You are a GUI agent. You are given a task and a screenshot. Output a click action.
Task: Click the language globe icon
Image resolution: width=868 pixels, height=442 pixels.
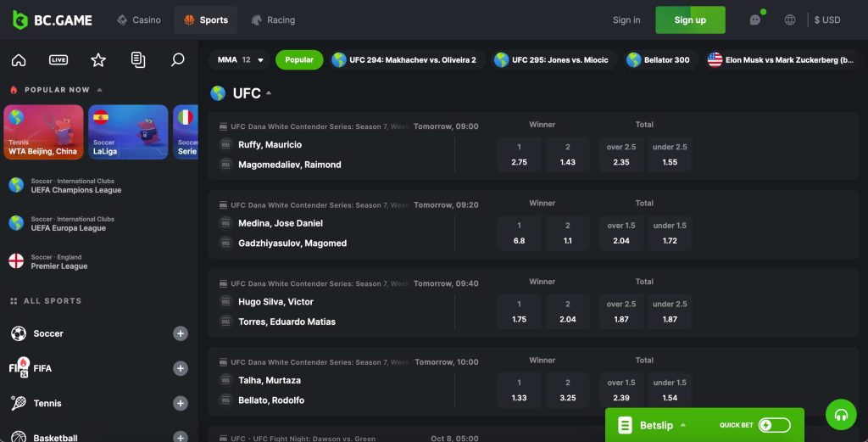click(790, 20)
